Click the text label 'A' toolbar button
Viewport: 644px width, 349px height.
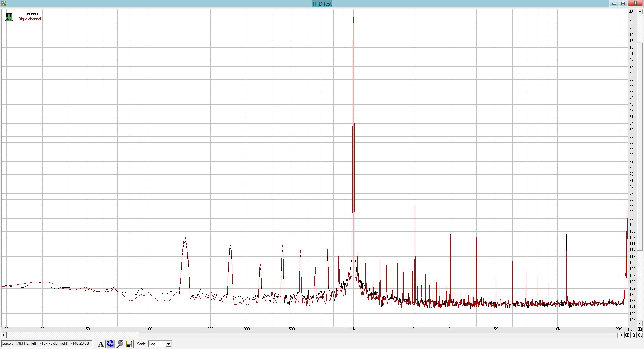[x=101, y=344]
